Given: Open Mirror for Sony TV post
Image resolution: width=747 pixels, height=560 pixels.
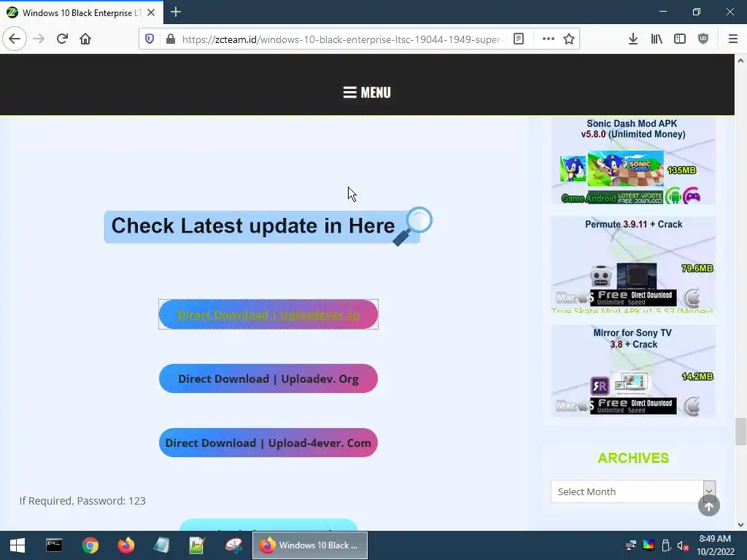Looking at the screenshot, I should [633, 371].
